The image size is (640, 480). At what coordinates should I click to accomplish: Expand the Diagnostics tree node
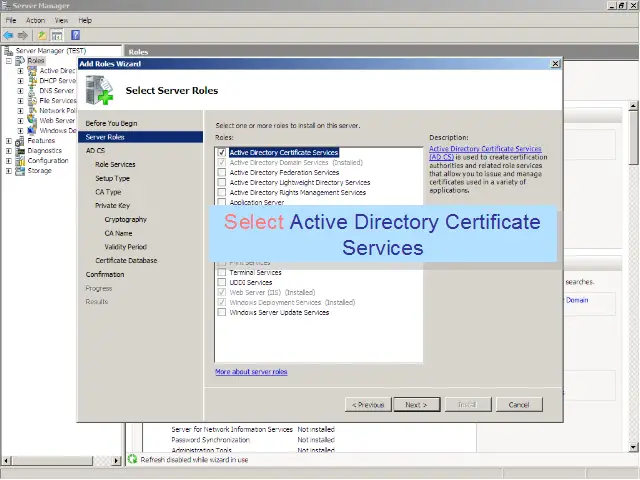pyautogui.click(x=9, y=151)
